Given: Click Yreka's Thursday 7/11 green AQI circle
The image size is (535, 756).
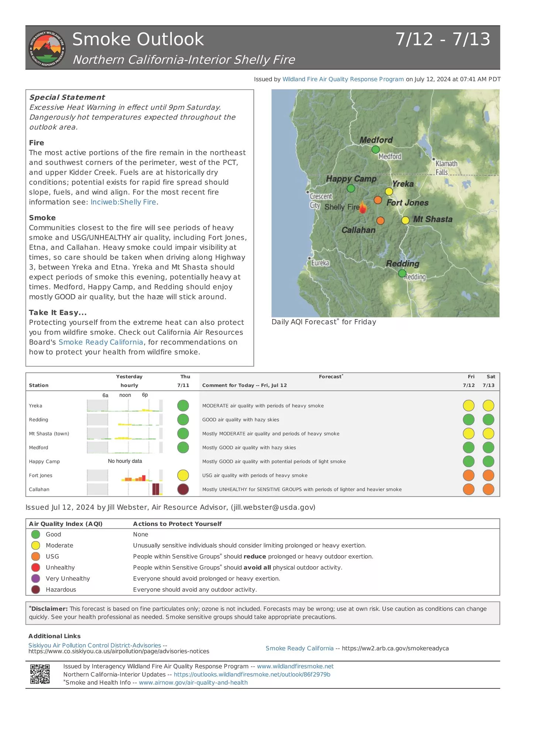Looking at the screenshot, I should [x=183, y=406].
